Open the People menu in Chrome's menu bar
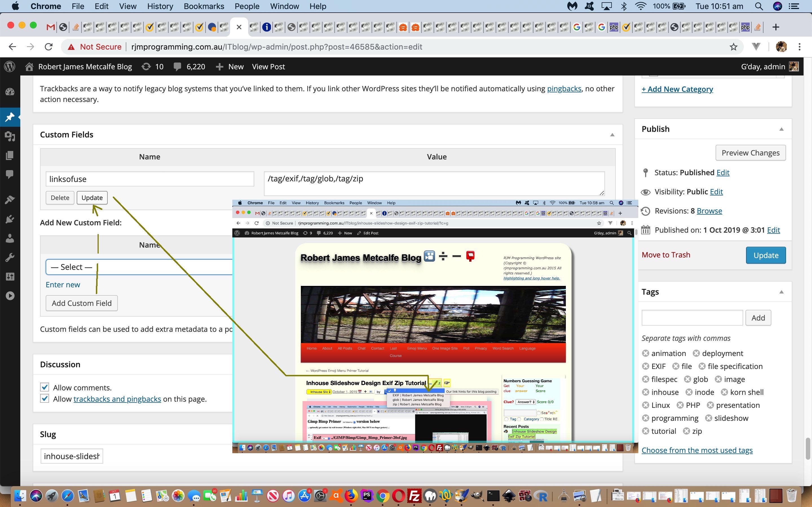 (x=247, y=6)
